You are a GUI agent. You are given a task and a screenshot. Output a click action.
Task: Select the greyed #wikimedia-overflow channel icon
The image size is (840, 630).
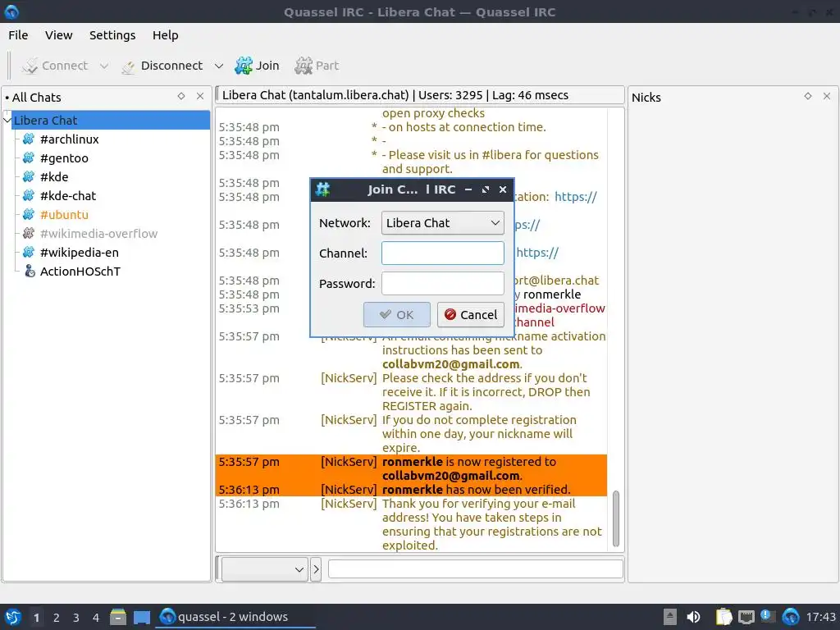click(29, 234)
